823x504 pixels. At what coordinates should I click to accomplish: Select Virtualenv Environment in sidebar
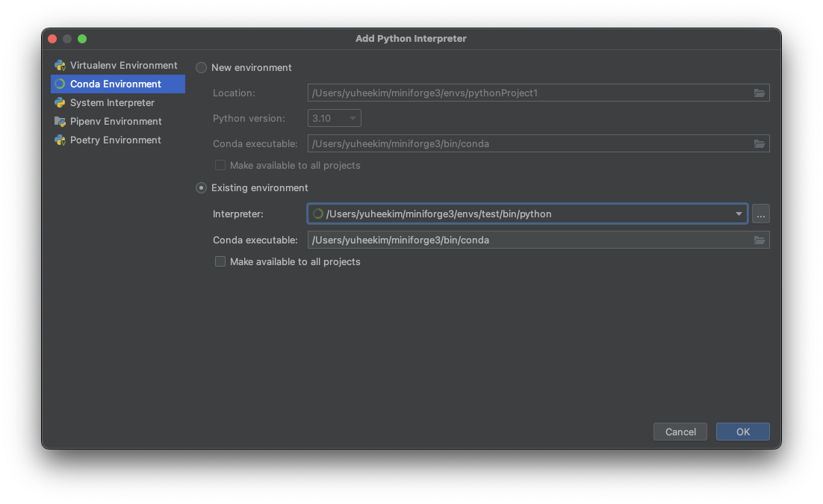click(117, 65)
